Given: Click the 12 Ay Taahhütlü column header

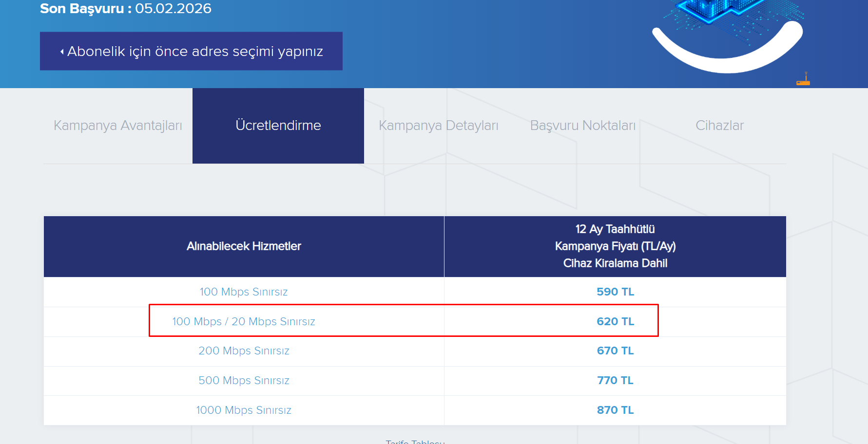Looking at the screenshot, I should [x=615, y=246].
